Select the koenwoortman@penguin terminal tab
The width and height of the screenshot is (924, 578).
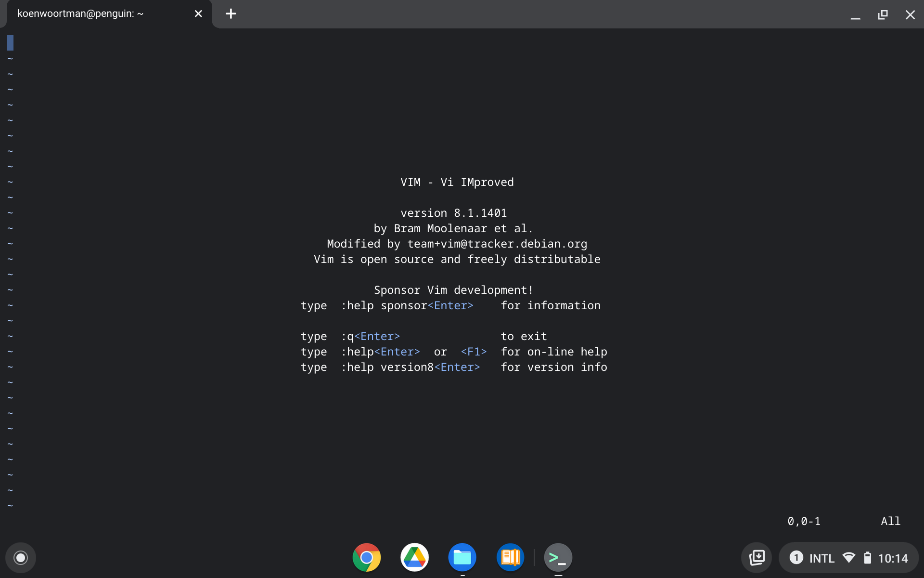(80, 14)
